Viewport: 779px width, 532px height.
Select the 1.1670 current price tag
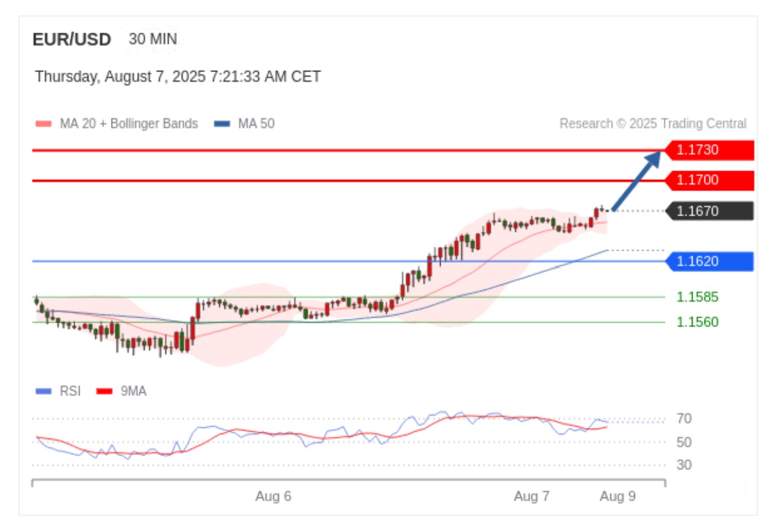click(709, 211)
